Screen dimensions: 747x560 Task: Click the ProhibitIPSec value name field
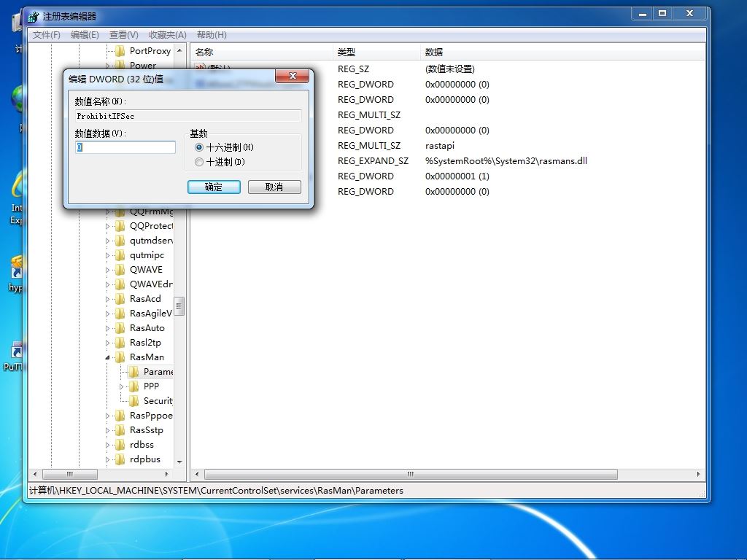click(x=188, y=116)
